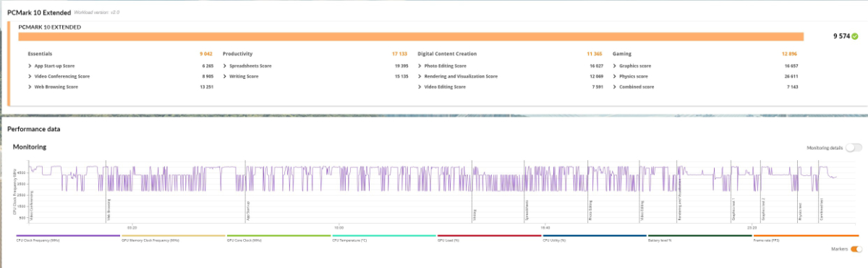Expand the Web Browsing Score row

point(30,87)
